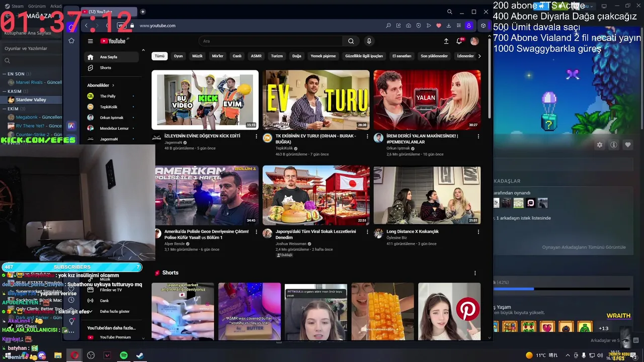The width and height of the screenshot is (644, 362).
Task: Show more filter chips with right arrow
Action: [479, 56]
